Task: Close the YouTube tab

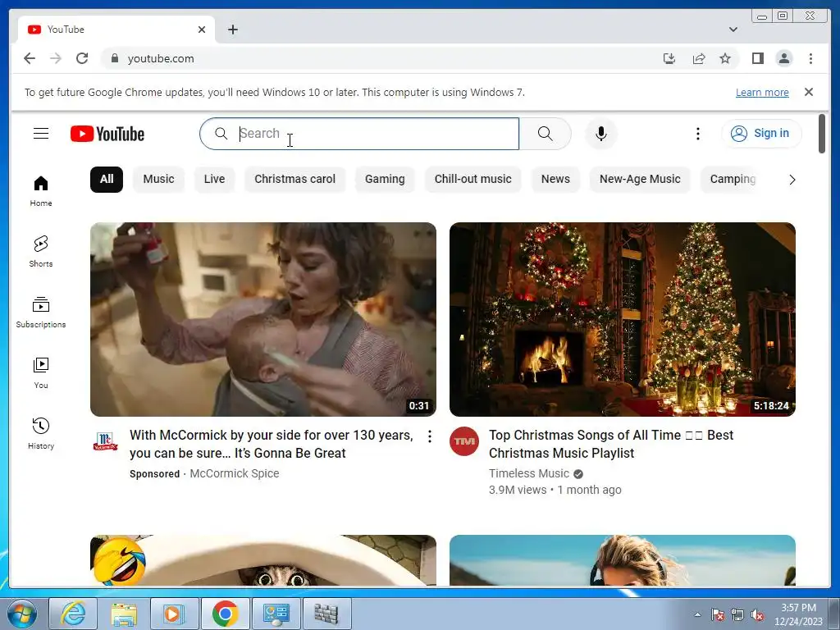Action: tap(202, 30)
